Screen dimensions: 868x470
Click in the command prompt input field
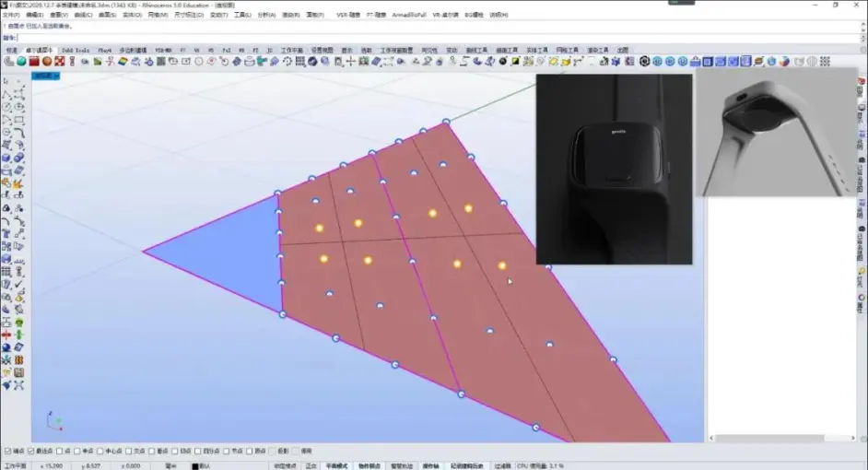tap(438, 38)
